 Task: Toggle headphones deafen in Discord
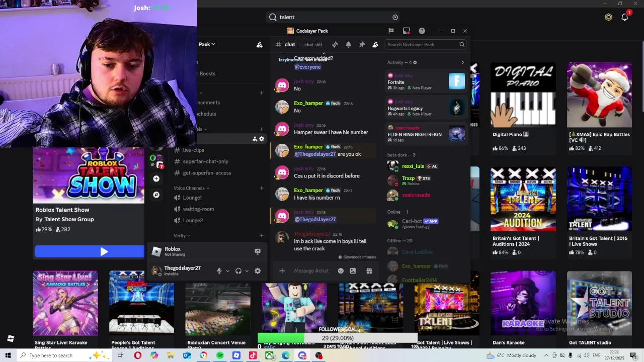[238, 270]
